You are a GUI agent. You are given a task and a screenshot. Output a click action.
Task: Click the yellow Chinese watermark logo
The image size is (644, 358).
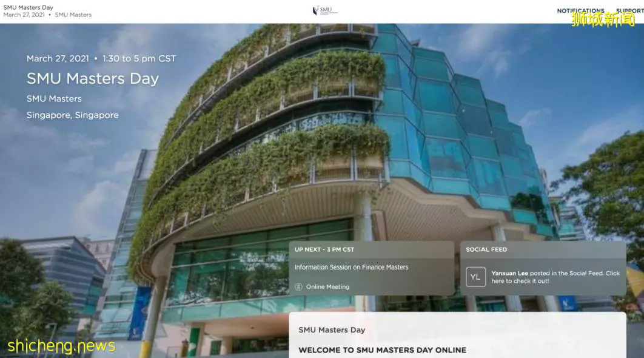tap(603, 19)
